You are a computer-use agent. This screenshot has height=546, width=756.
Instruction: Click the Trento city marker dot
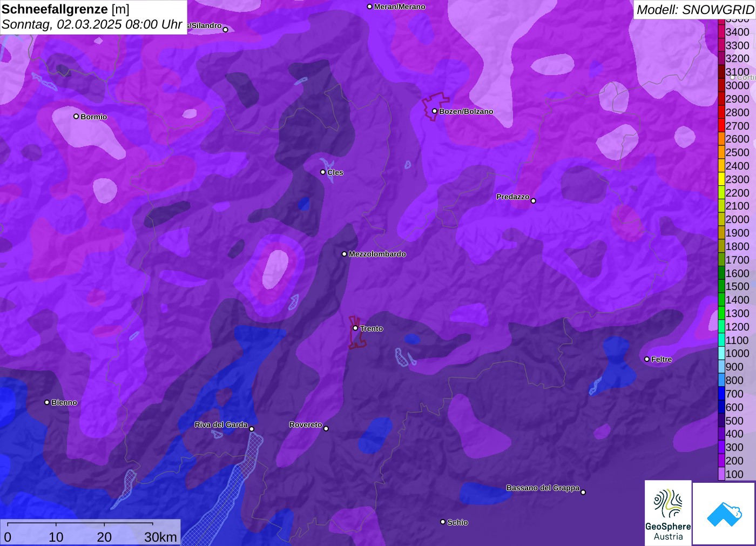tap(355, 328)
